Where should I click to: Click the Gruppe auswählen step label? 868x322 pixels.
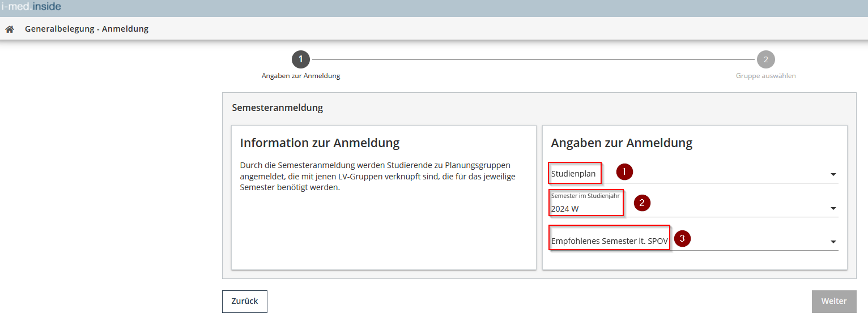766,76
